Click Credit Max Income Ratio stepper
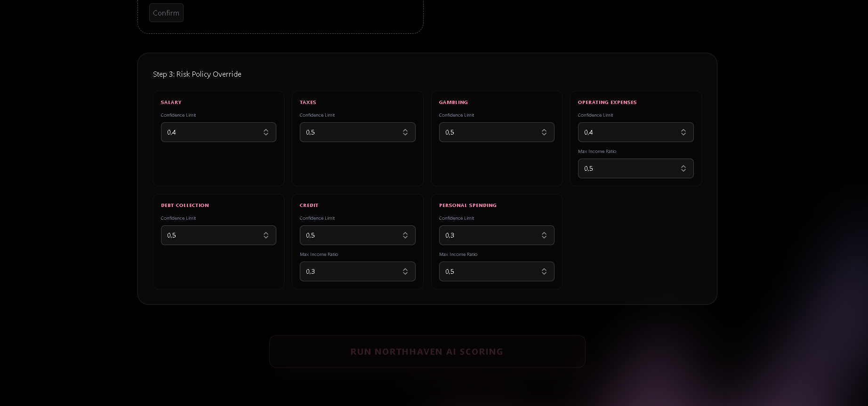The image size is (868, 406). 405,271
